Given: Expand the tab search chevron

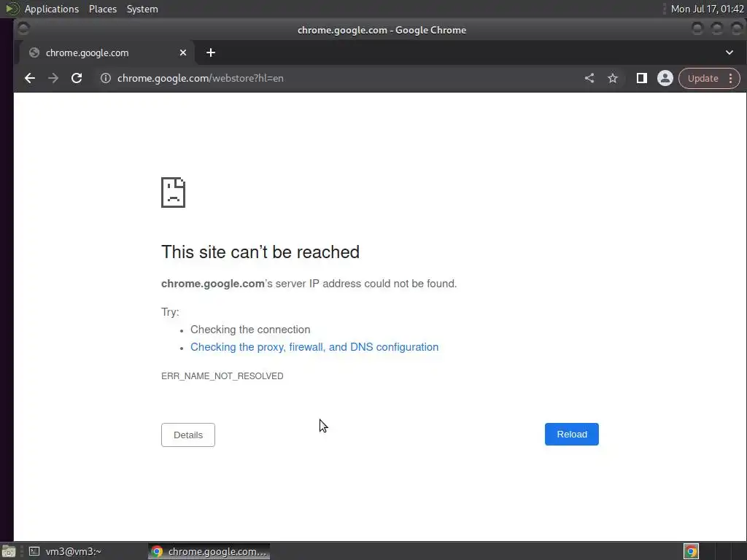Looking at the screenshot, I should 729,52.
